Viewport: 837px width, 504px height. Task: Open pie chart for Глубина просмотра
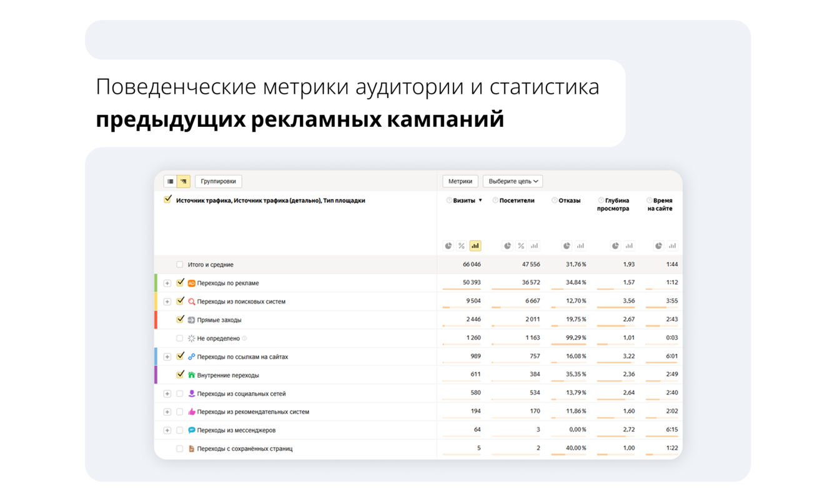pos(615,245)
